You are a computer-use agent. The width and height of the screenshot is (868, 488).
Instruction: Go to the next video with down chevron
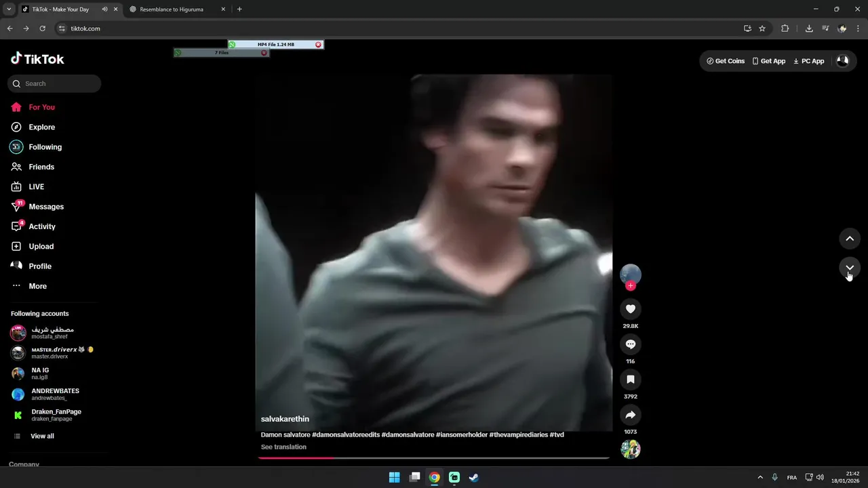tap(850, 268)
